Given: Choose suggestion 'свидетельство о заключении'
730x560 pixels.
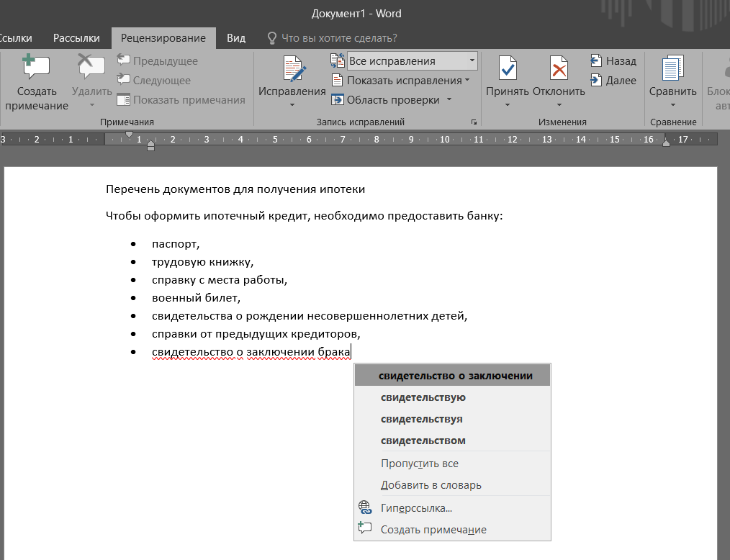Looking at the screenshot, I should (x=455, y=376).
